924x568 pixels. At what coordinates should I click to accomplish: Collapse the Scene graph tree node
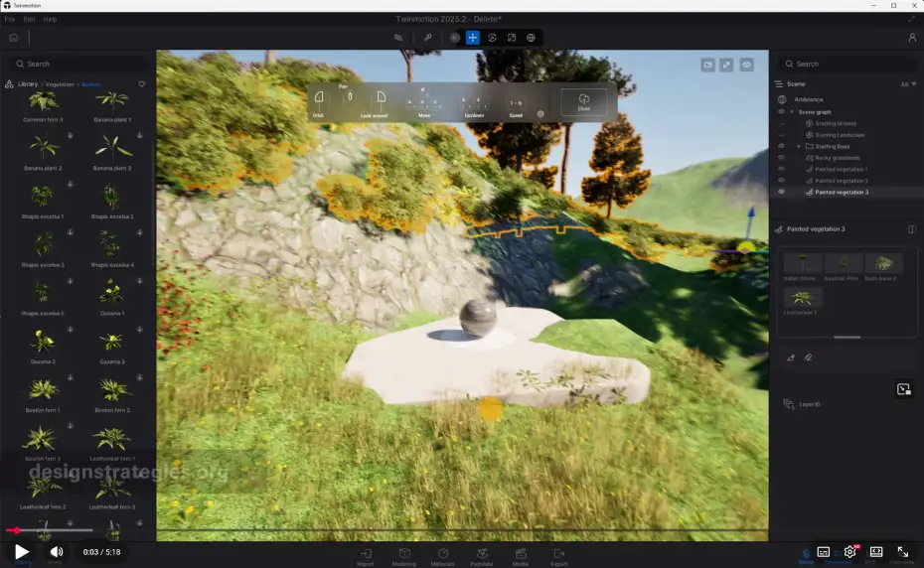pyautogui.click(x=792, y=112)
